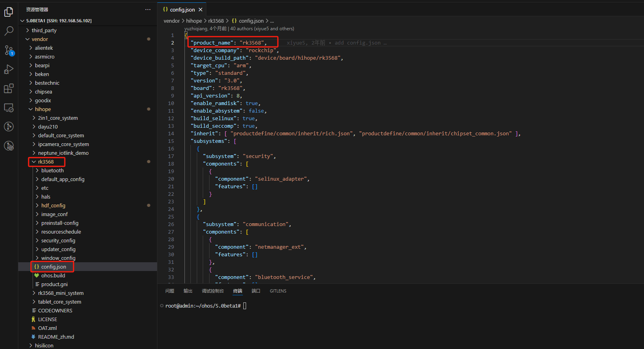
Task: Open GitLens Inspect view in activity bar
Action: tap(9, 146)
